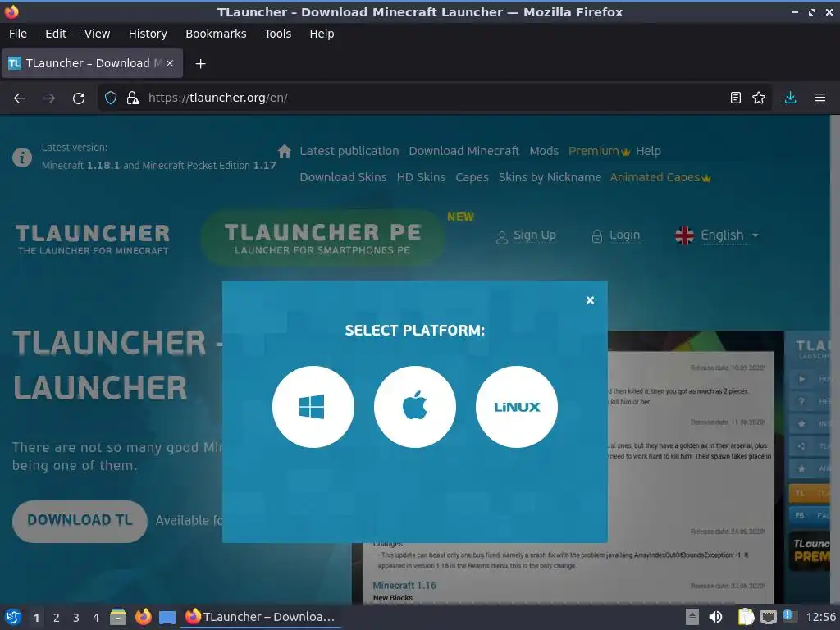Expand the English language dropdown
The height and width of the screenshot is (630, 840).
[717, 235]
